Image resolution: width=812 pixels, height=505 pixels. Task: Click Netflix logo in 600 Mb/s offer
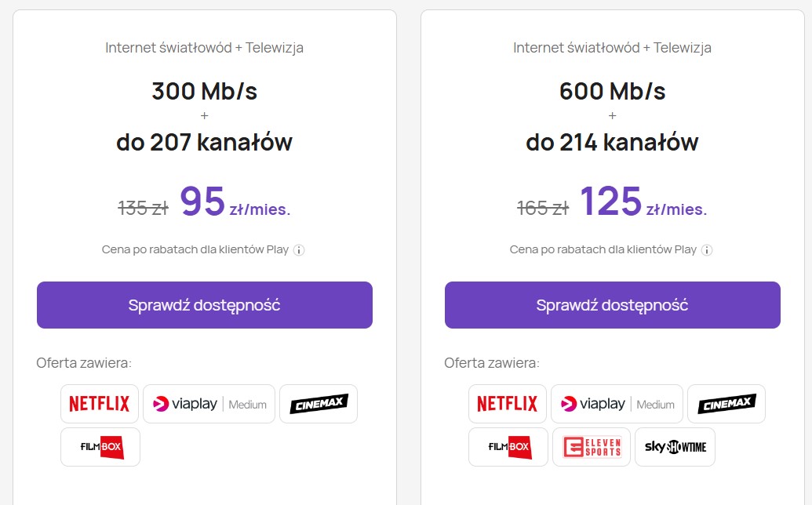[508, 404]
